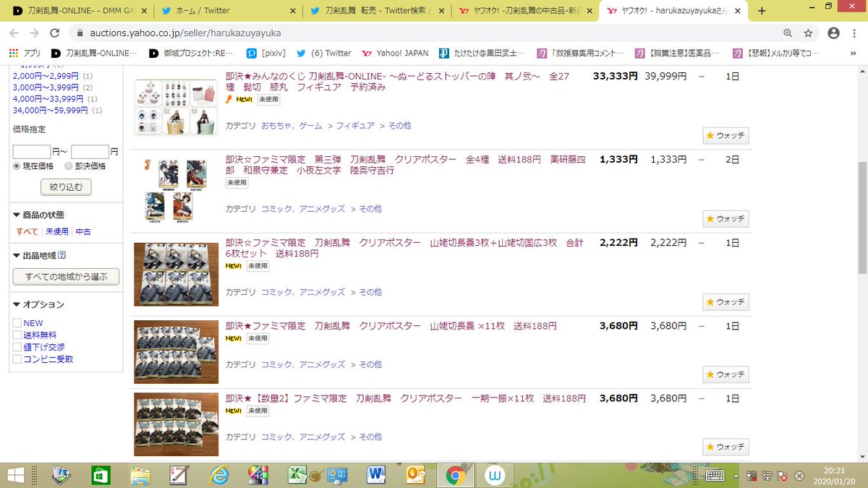868x488 pixels.
Task: Watch the ぬーどるストッパーの陣 listing
Action: click(726, 135)
